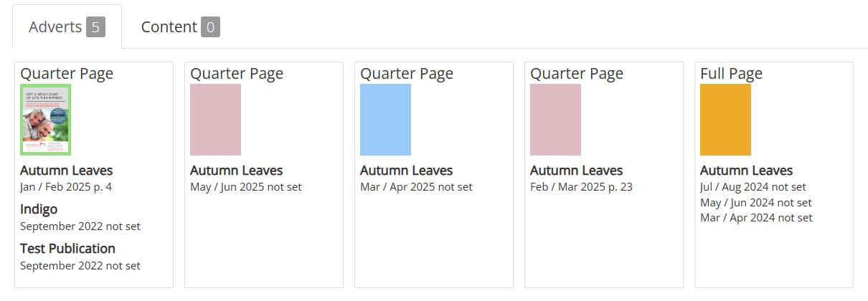The image size is (868, 301).
Task: Open the Feb / Mar 2025 p. 23 issue
Action: [581, 187]
